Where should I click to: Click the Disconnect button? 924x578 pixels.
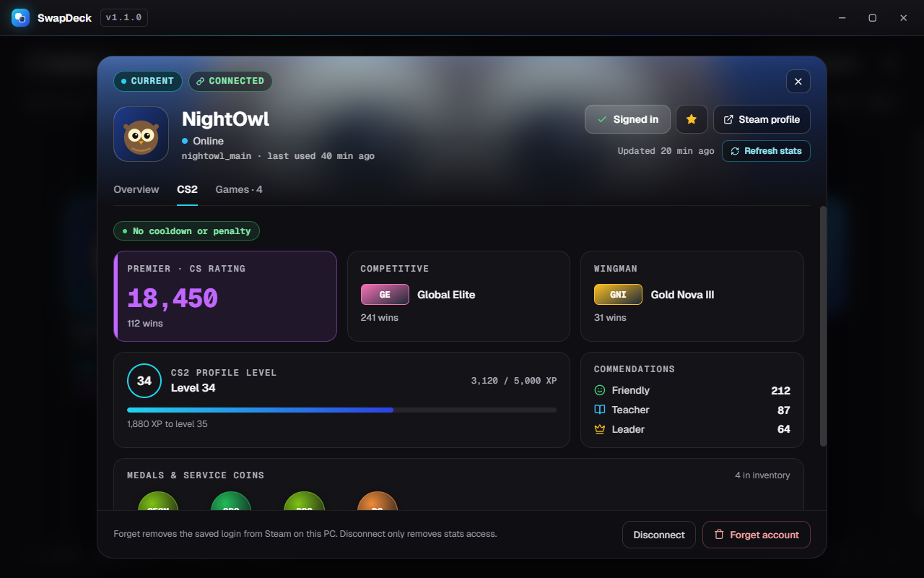point(659,535)
